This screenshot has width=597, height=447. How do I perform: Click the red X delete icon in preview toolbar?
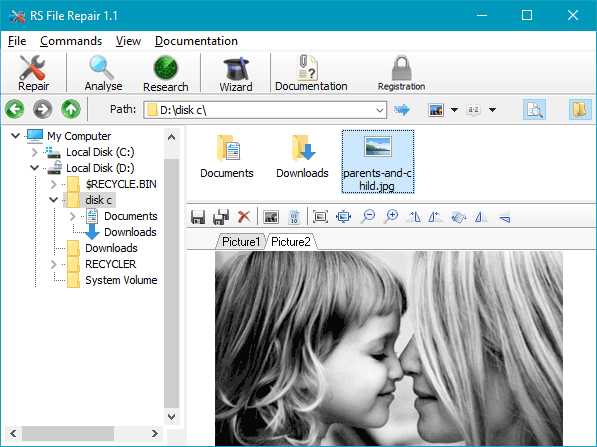click(x=244, y=217)
